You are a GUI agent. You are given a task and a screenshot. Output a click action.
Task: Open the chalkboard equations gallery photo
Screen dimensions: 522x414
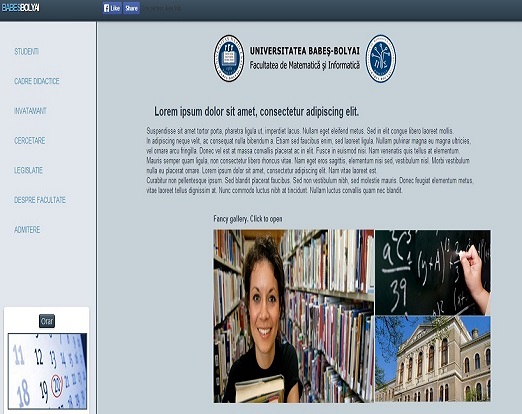433,272
